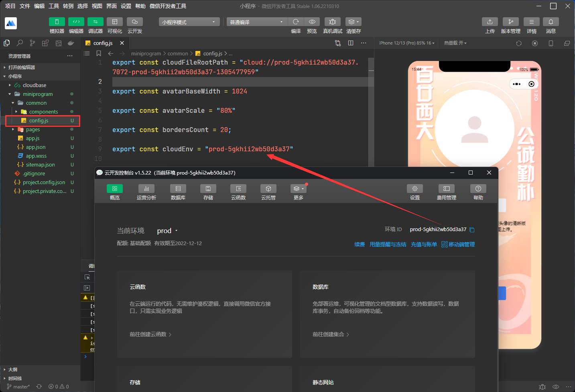Switch to 云托管 tab in cloud console
575x392 pixels.
268,192
